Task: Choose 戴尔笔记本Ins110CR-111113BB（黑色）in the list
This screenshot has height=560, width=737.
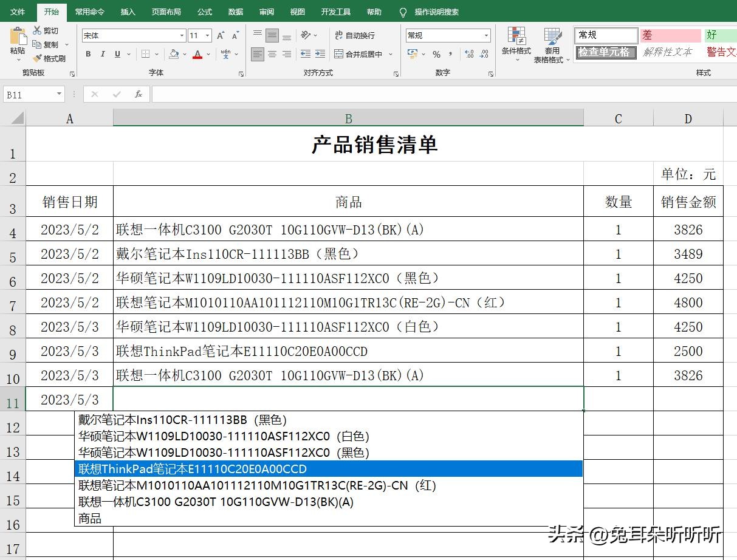Action: (x=328, y=420)
